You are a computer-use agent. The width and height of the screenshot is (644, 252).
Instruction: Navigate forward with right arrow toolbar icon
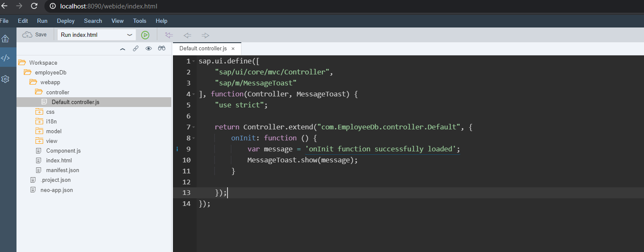click(x=206, y=35)
